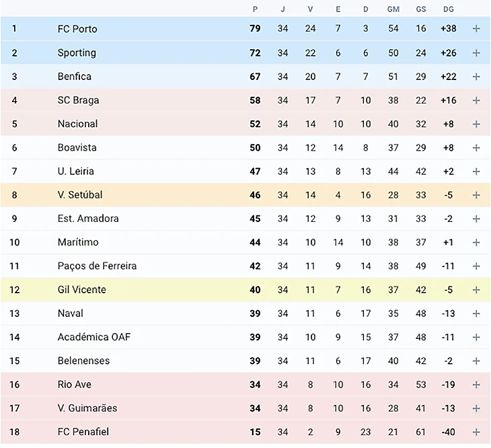
Task: Expand details for Sporting row
Action: point(476,53)
